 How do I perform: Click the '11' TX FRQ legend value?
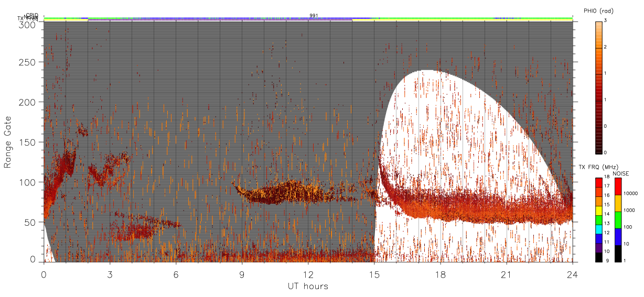(607, 242)
